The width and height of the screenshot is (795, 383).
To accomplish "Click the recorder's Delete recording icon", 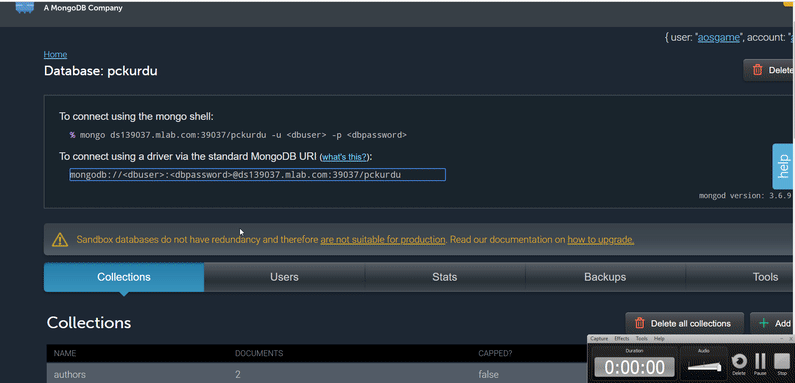I will pyautogui.click(x=739, y=361).
